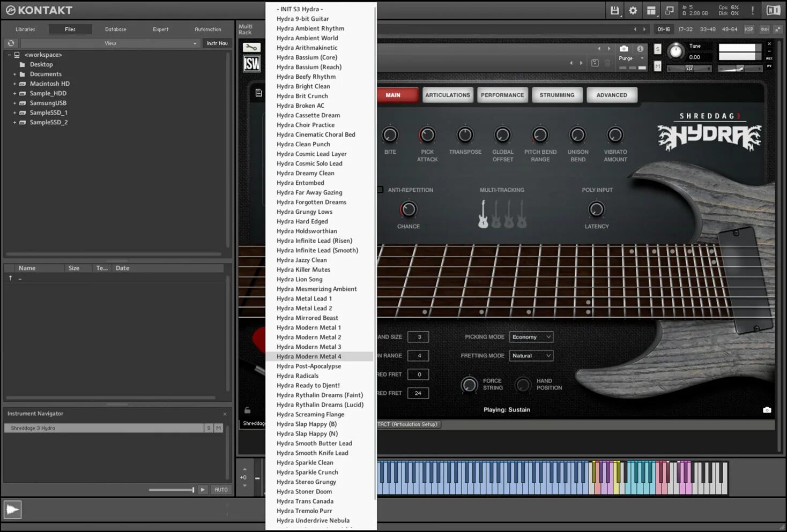
Task: Click the NI logo in the top-right corner
Action: click(773, 10)
